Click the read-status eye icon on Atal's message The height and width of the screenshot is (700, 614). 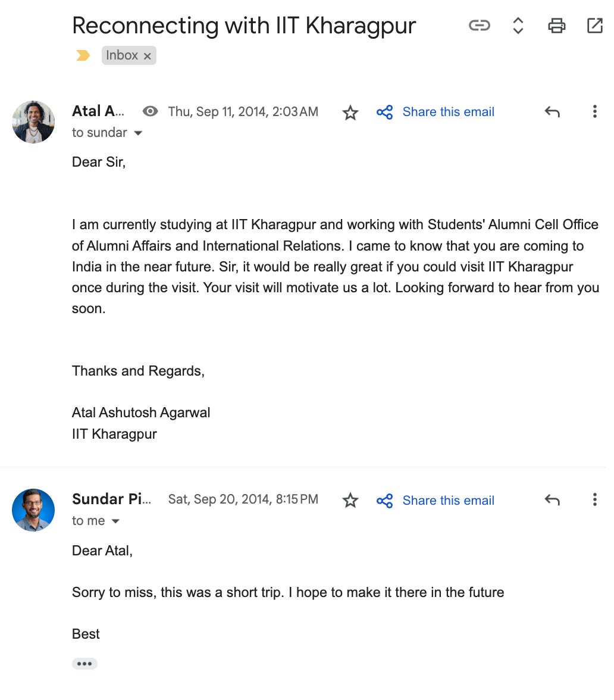click(x=150, y=111)
